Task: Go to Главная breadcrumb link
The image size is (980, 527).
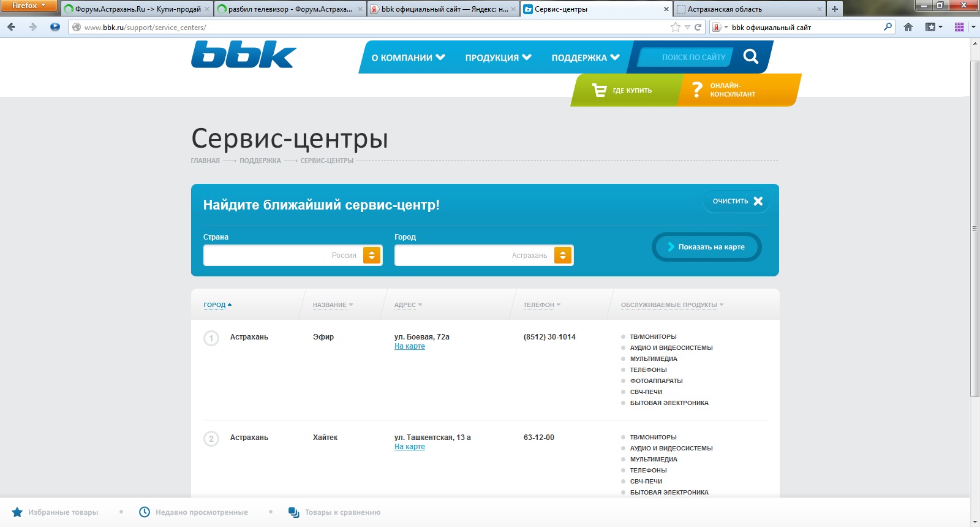Action: [x=205, y=161]
